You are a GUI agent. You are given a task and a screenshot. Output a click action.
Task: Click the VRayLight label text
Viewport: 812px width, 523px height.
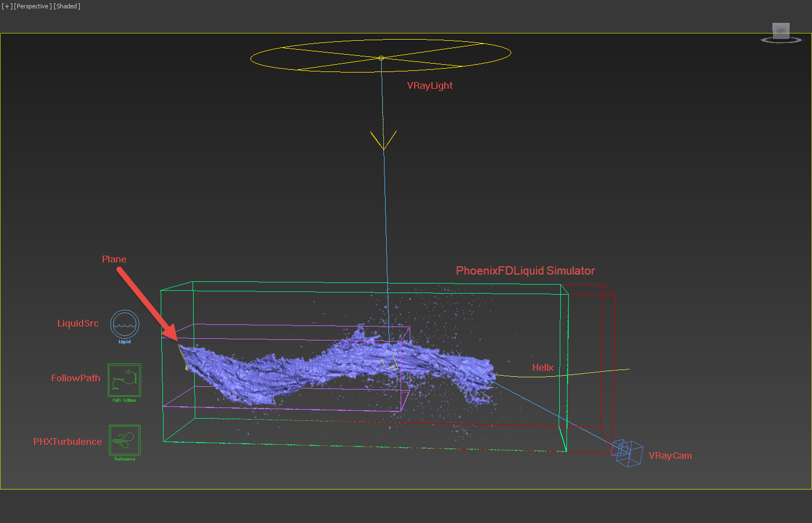(x=430, y=85)
